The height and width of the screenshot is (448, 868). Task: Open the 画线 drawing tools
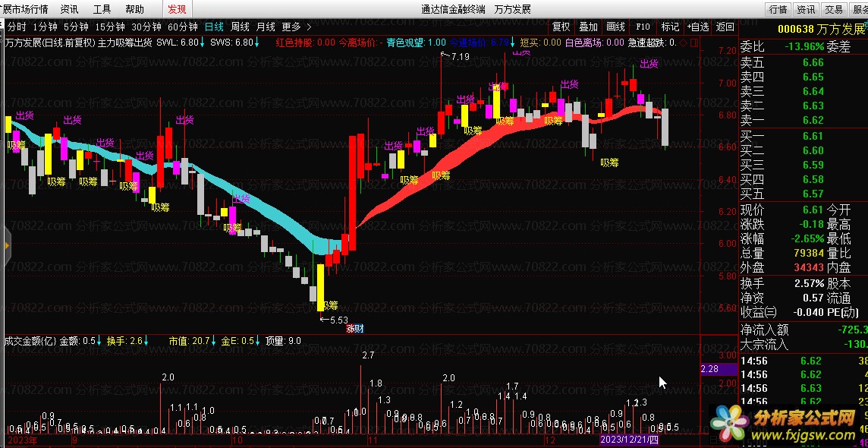615,27
